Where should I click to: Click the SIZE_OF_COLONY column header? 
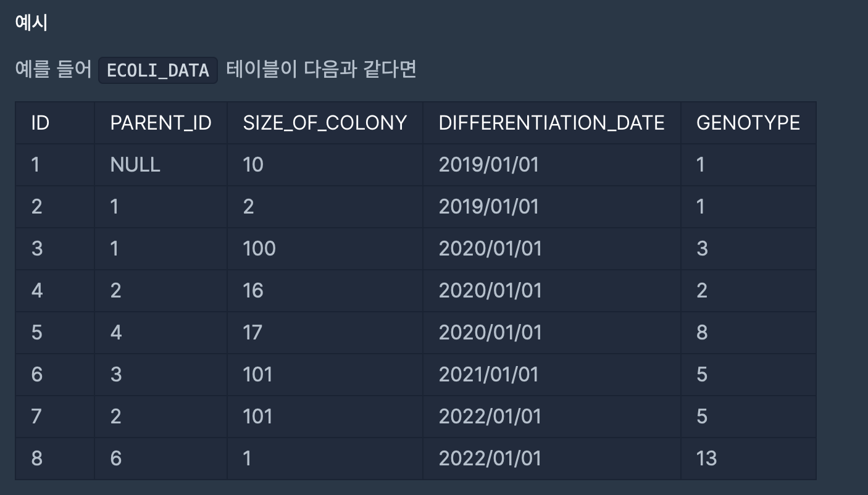[x=325, y=123]
